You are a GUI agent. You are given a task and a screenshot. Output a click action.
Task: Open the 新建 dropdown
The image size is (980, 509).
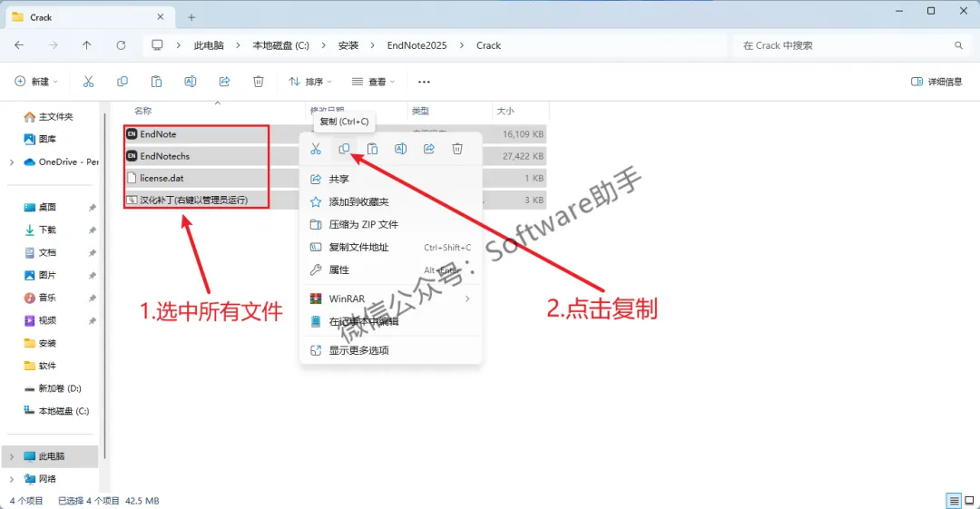pyautogui.click(x=36, y=82)
